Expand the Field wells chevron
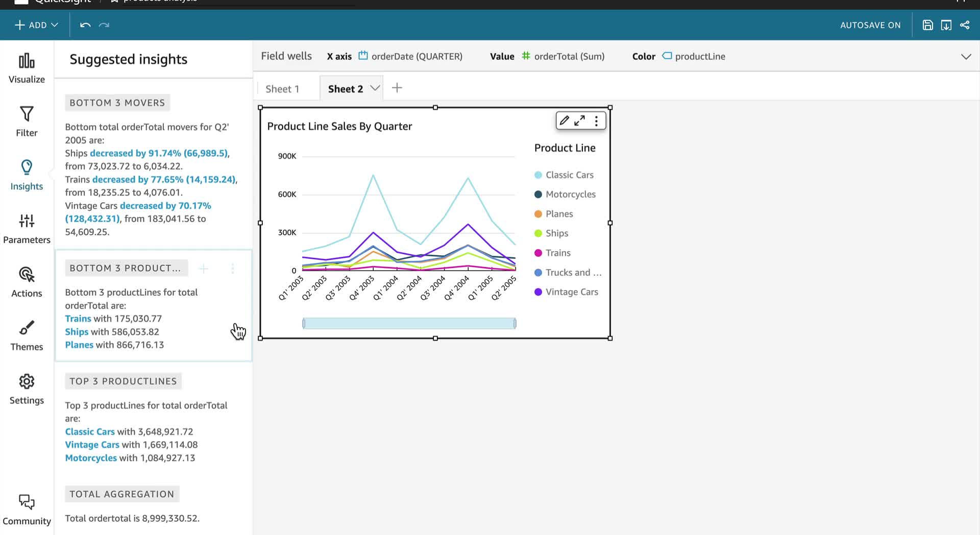 (966, 57)
